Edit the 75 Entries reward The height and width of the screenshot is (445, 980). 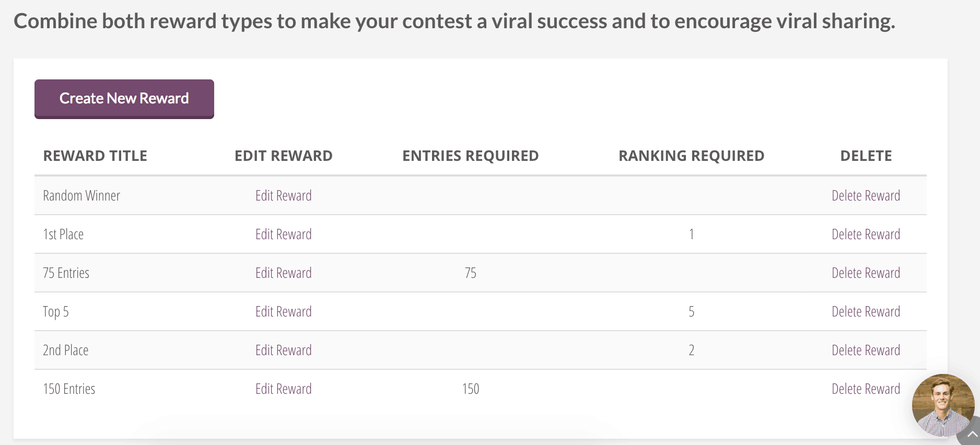(x=283, y=273)
